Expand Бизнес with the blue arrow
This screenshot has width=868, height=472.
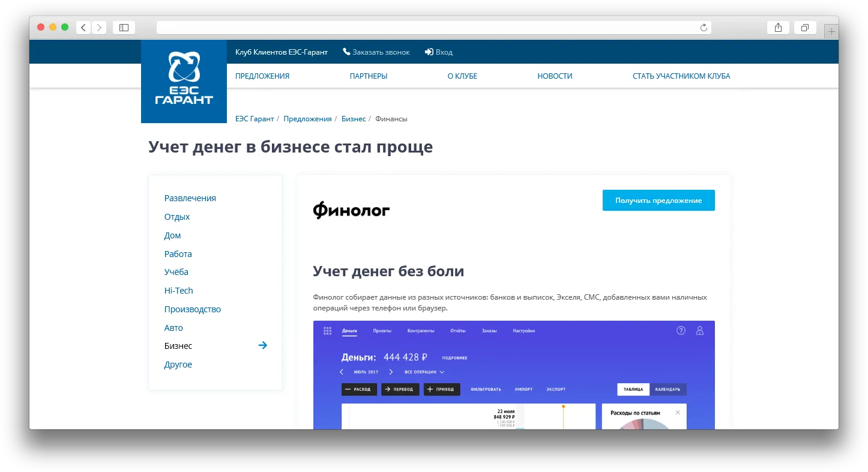pyautogui.click(x=262, y=345)
